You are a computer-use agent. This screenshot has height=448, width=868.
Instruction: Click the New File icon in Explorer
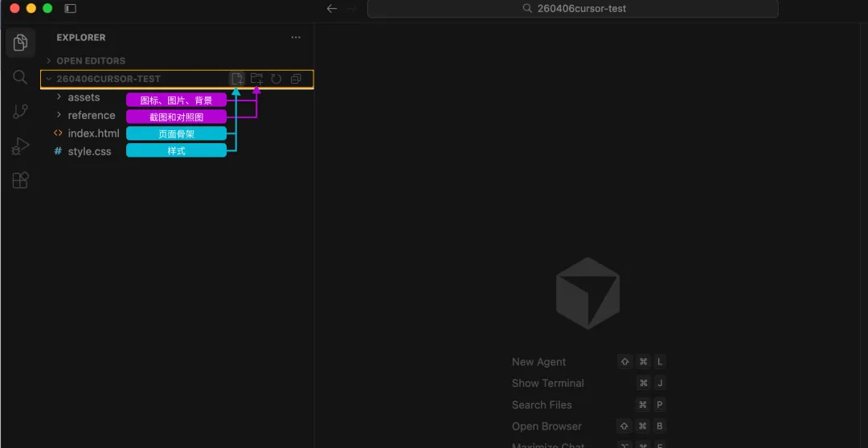click(x=237, y=79)
